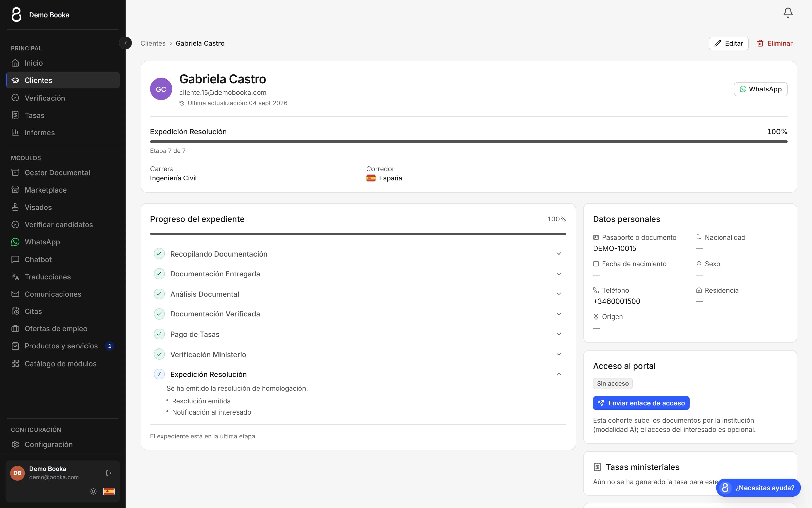The height and width of the screenshot is (508, 812).
Task: Click the log out icon beside Demo Booka
Action: (109, 473)
